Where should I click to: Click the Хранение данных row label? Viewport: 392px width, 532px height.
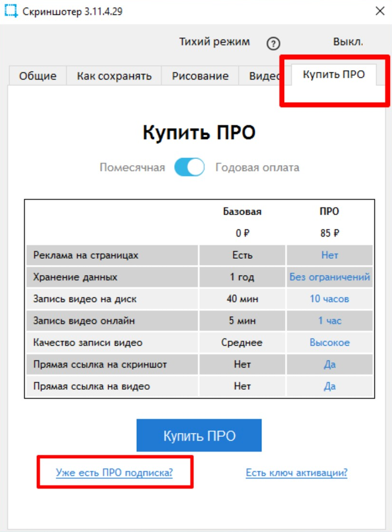point(75,277)
